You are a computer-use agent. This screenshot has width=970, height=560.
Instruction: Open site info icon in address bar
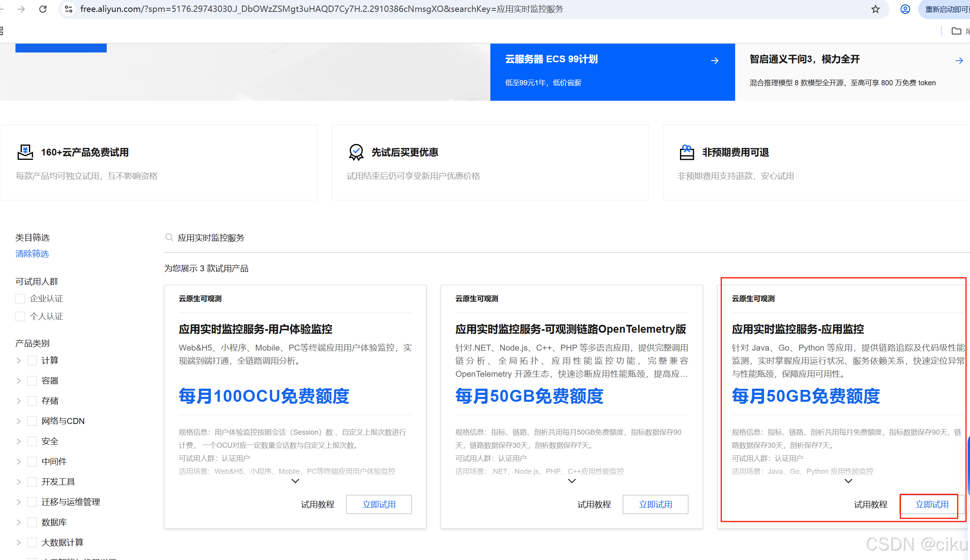[69, 9]
